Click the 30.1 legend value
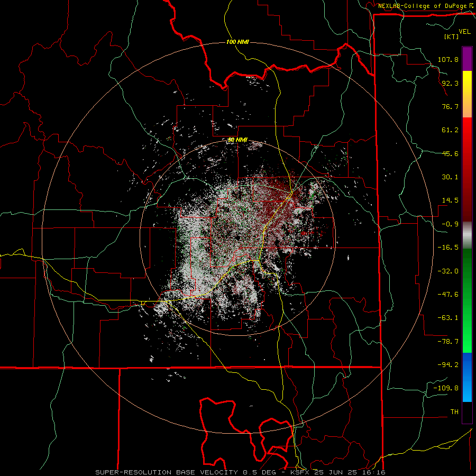The height and width of the screenshot is (476, 476). [x=450, y=177]
